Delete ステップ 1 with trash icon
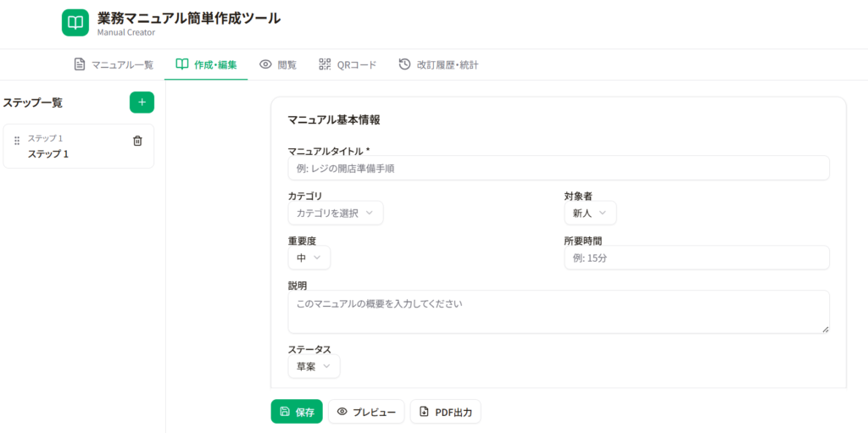The image size is (868, 433). [137, 141]
